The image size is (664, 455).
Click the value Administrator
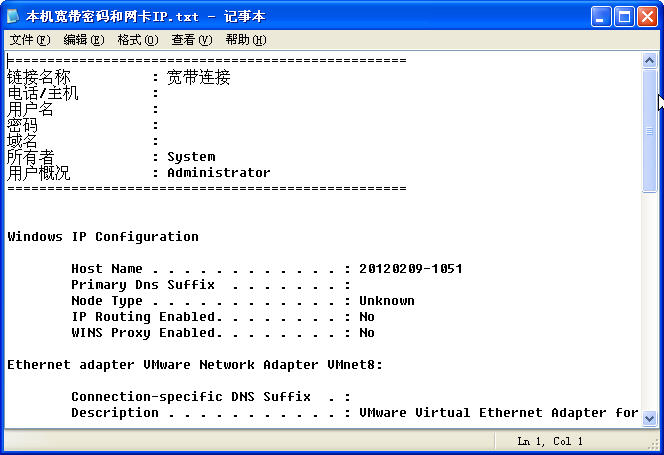219,173
